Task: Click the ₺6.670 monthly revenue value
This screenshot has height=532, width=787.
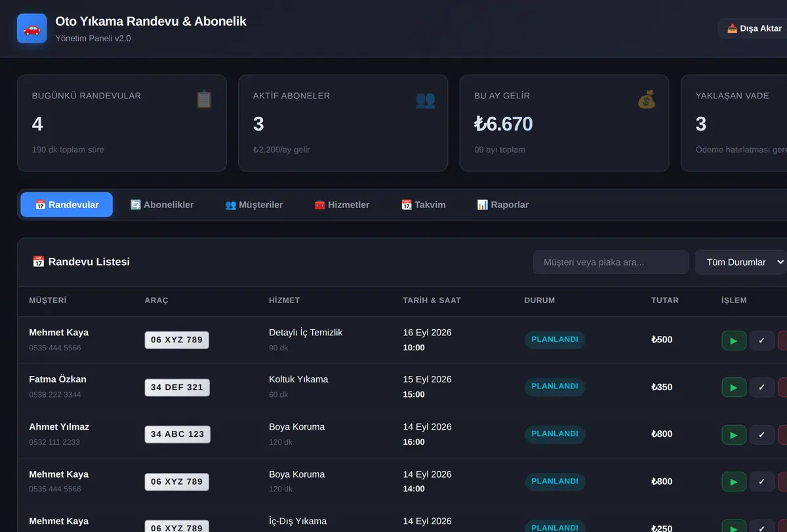Action: pos(503,124)
